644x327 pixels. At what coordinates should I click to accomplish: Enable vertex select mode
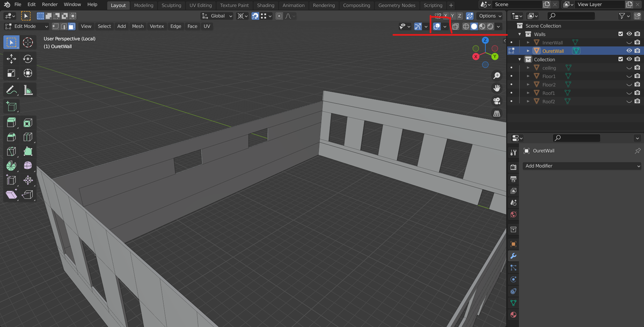55,26
